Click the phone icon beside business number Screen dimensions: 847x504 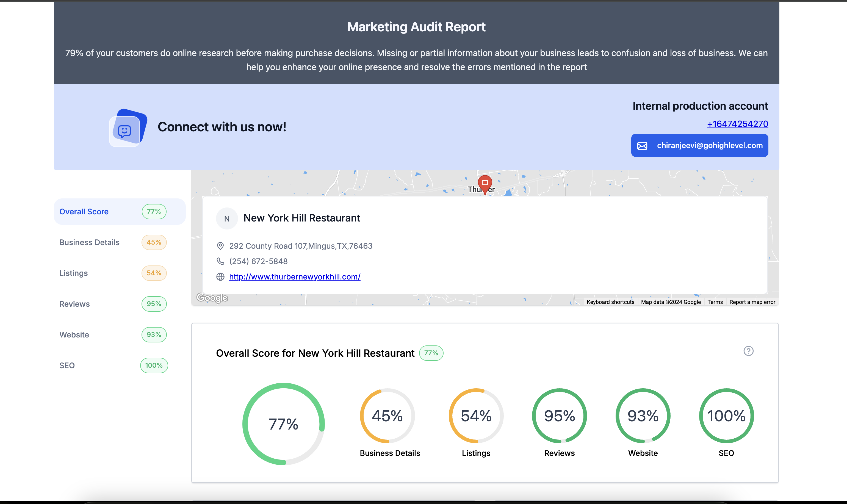(220, 261)
